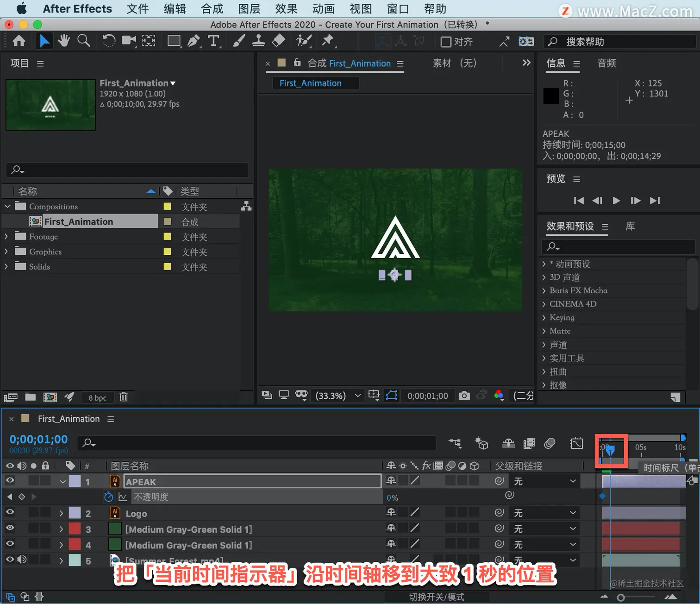Open the Graph Editor in timeline
This screenshot has width=700, height=604.
point(577,443)
